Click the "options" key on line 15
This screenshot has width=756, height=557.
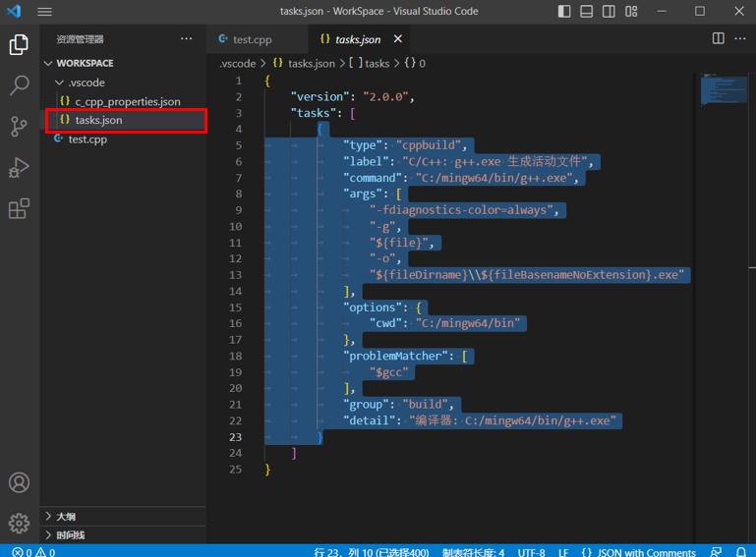[373, 307]
